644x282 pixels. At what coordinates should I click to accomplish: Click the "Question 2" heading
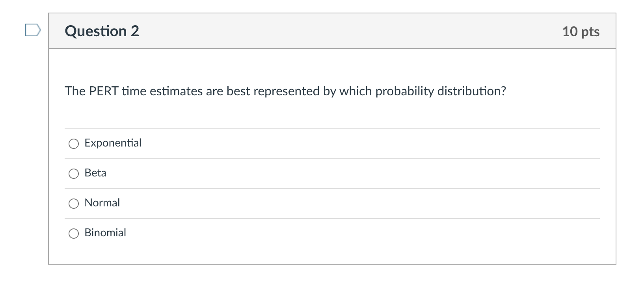click(x=102, y=31)
